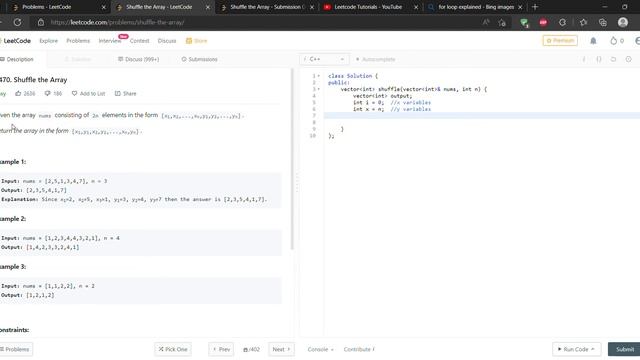Click the LeetCode logo
Image resolution: width=640 pixels, height=360 pixels.
point(16,41)
